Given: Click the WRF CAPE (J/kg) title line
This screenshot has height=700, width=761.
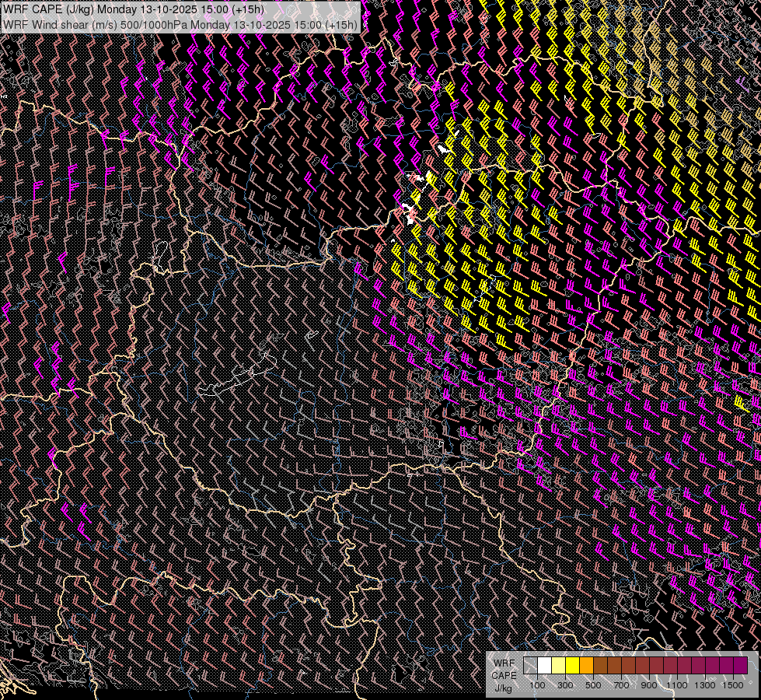Looking at the screenshot, I should 134,9.
